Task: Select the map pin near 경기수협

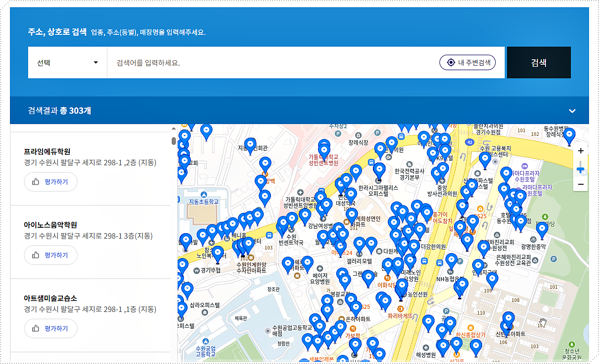Action: (218, 252)
